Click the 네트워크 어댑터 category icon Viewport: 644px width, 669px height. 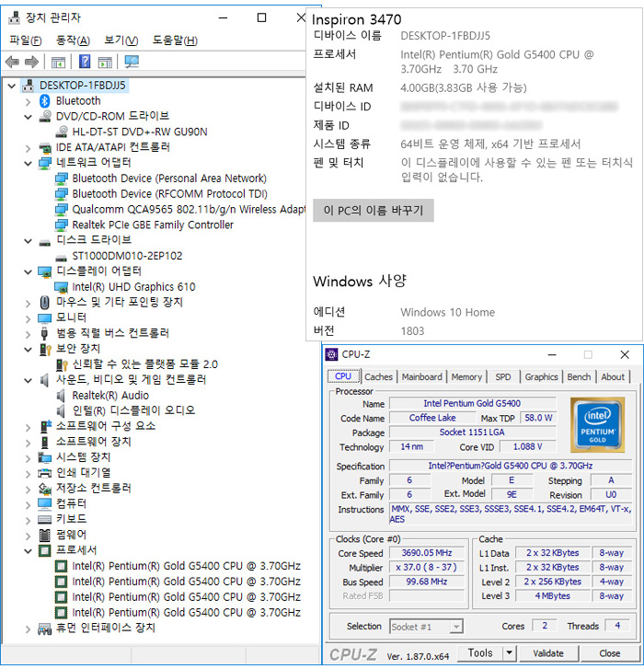[x=45, y=164]
